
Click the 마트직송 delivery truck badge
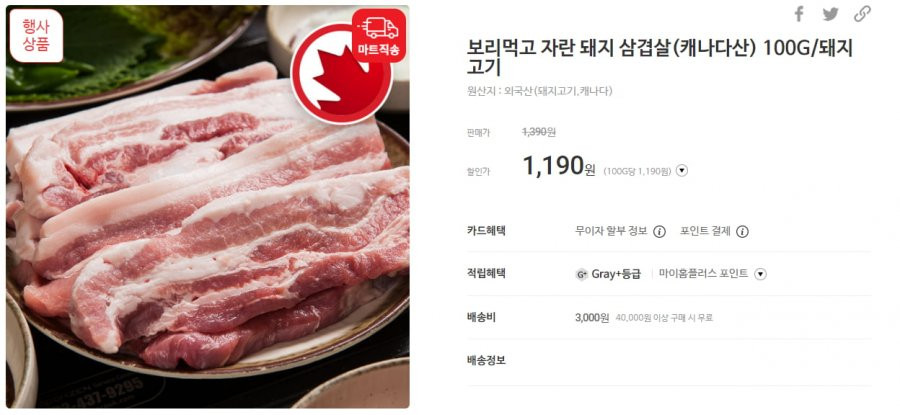click(x=379, y=36)
